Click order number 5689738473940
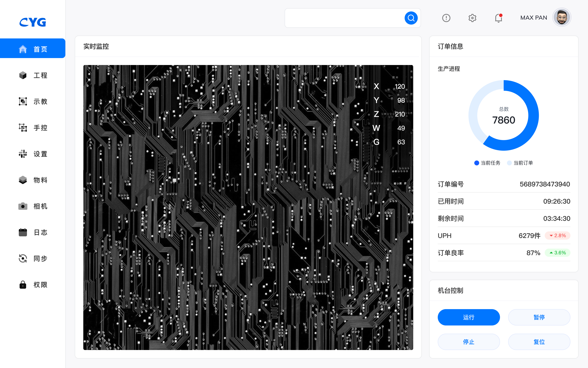This screenshot has width=588, height=368. pyautogui.click(x=545, y=184)
